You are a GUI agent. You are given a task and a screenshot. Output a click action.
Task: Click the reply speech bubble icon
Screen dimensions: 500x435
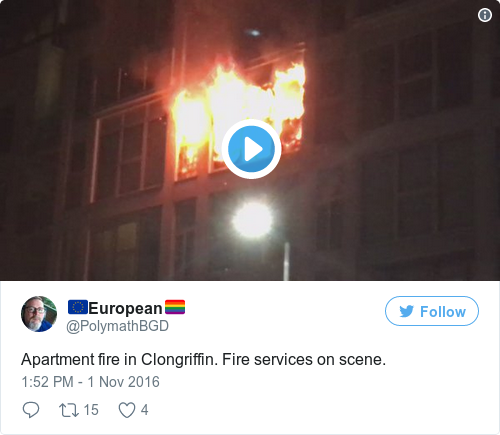[x=31, y=410]
